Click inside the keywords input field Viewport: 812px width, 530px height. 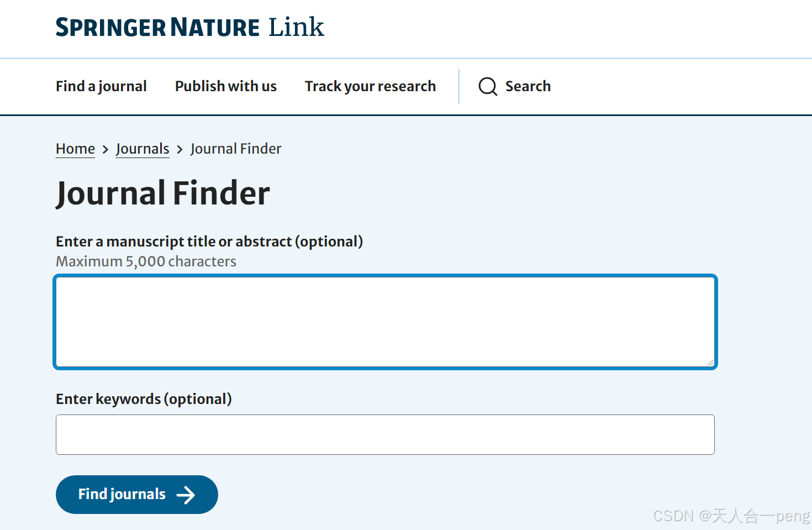pos(385,435)
